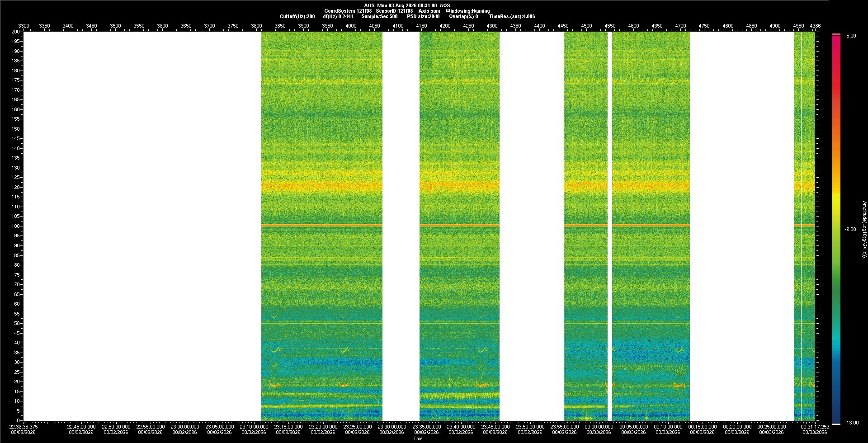Click the color scale bar
Image resolution: width=868 pixels, height=443 pixels.
click(x=836, y=229)
